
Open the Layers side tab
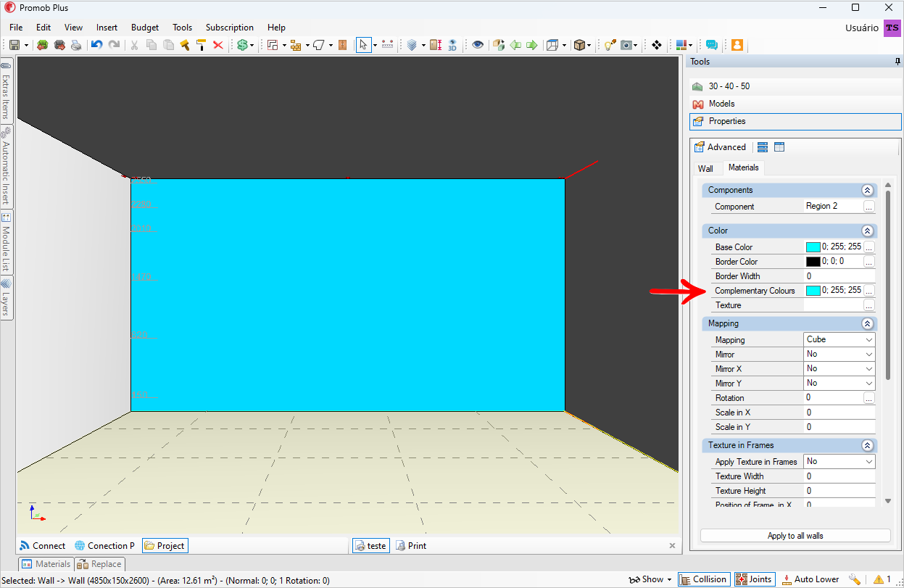[x=6, y=297]
